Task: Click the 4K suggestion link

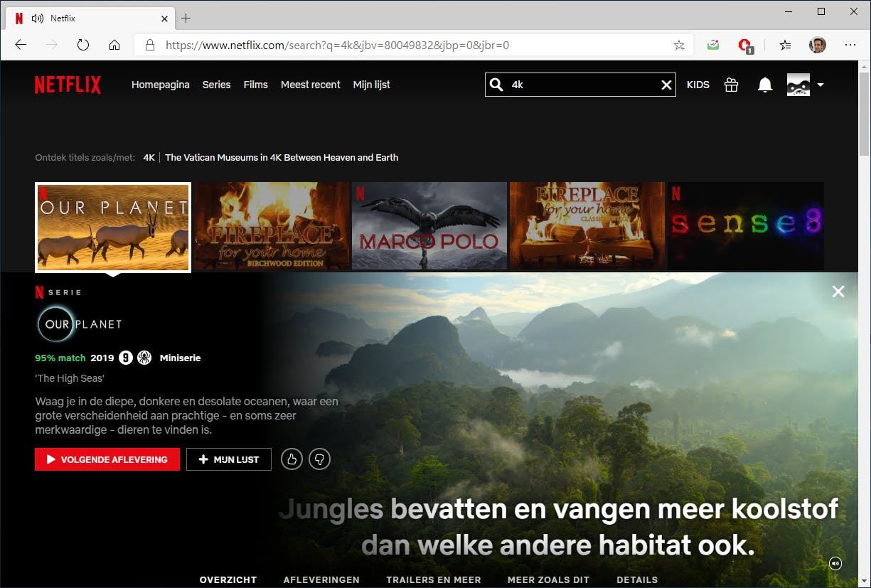Action: point(149,158)
